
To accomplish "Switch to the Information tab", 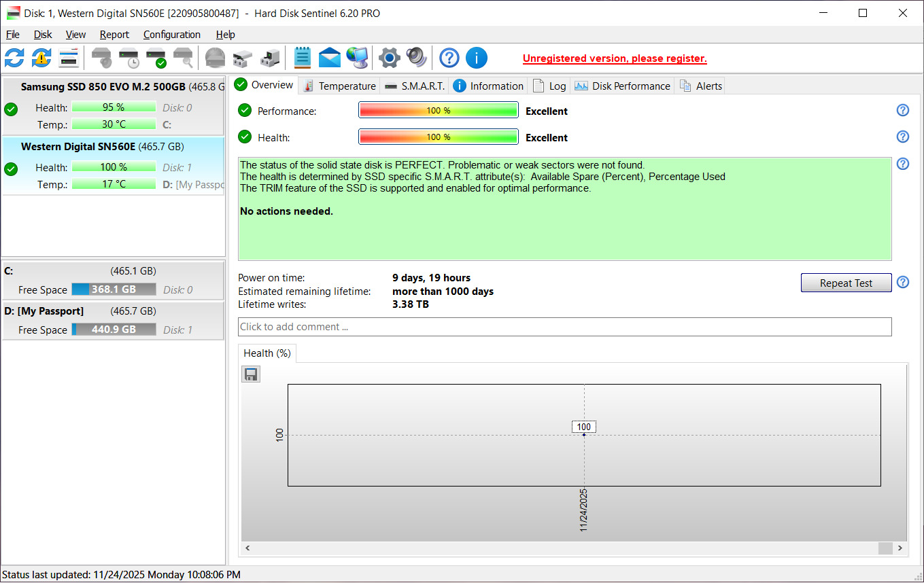I will [x=488, y=86].
